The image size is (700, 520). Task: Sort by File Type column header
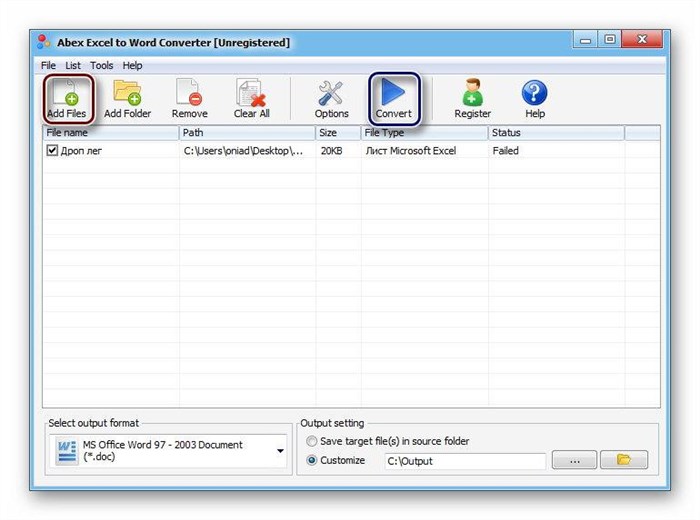(424, 133)
